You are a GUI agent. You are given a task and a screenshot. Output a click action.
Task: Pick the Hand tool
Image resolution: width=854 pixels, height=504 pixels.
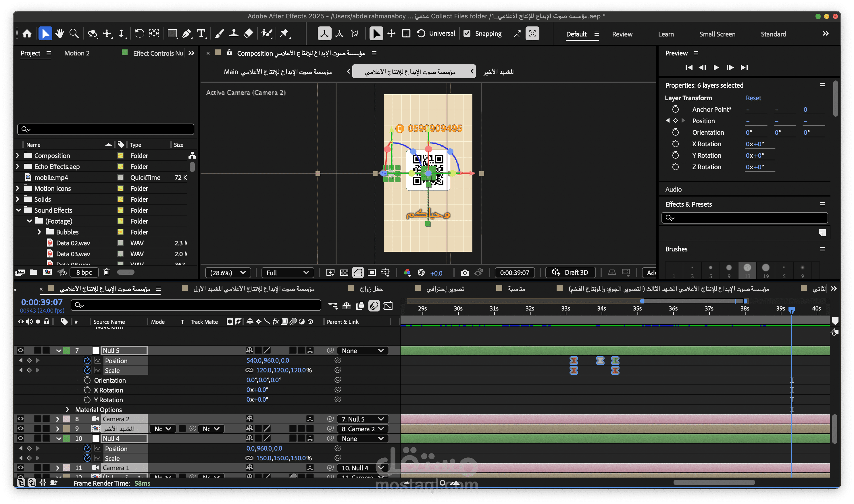(x=60, y=34)
